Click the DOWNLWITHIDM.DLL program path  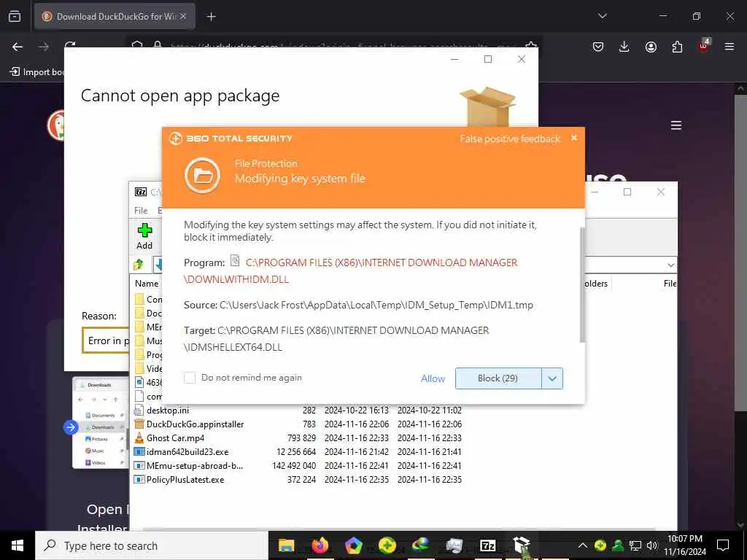pos(351,271)
